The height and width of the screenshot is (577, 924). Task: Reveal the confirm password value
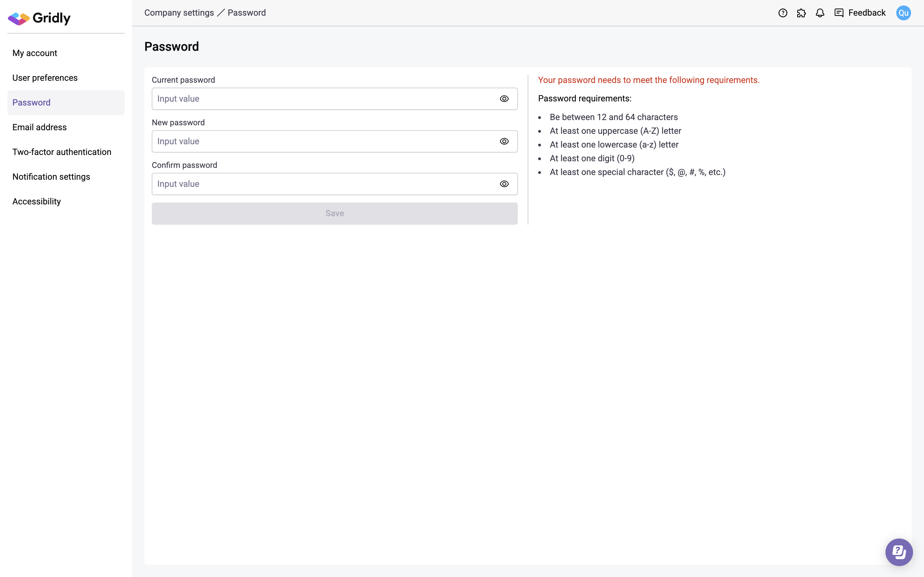click(x=504, y=184)
